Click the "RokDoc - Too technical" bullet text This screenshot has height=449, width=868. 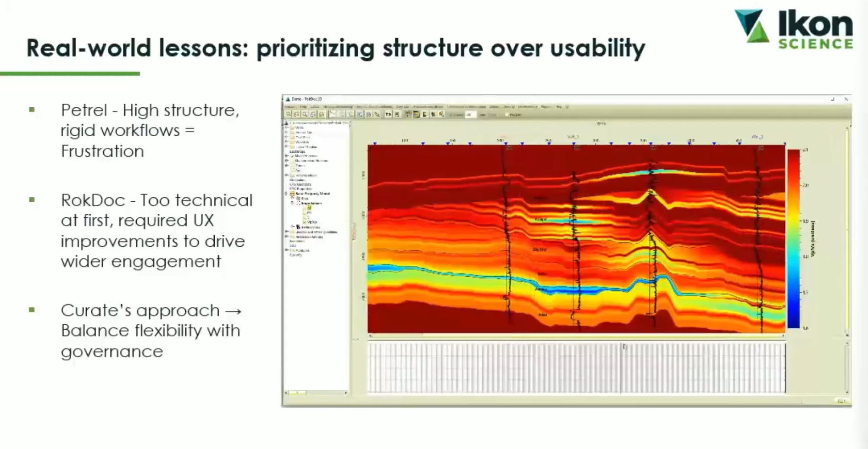(157, 231)
